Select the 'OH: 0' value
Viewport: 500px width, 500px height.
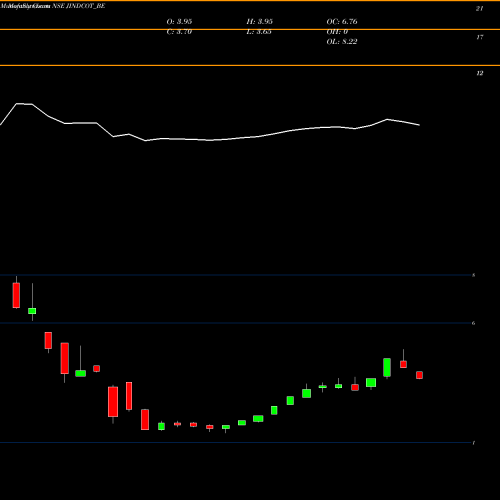click(x=337, y=32)
